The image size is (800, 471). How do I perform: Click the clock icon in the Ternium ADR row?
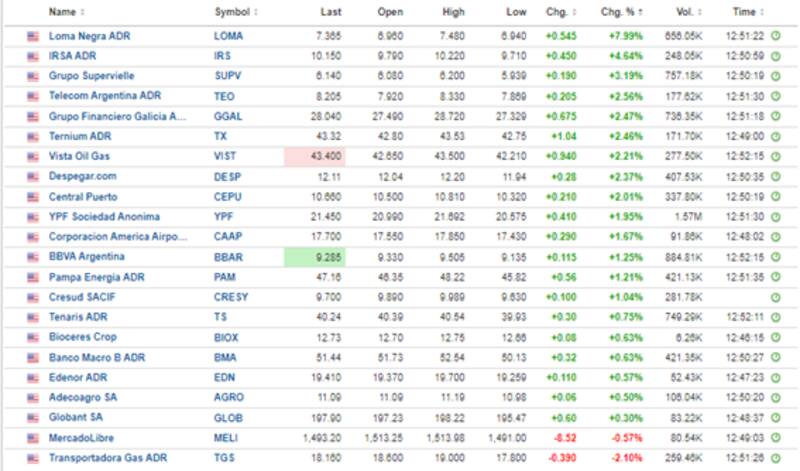[x=776, y=136]
